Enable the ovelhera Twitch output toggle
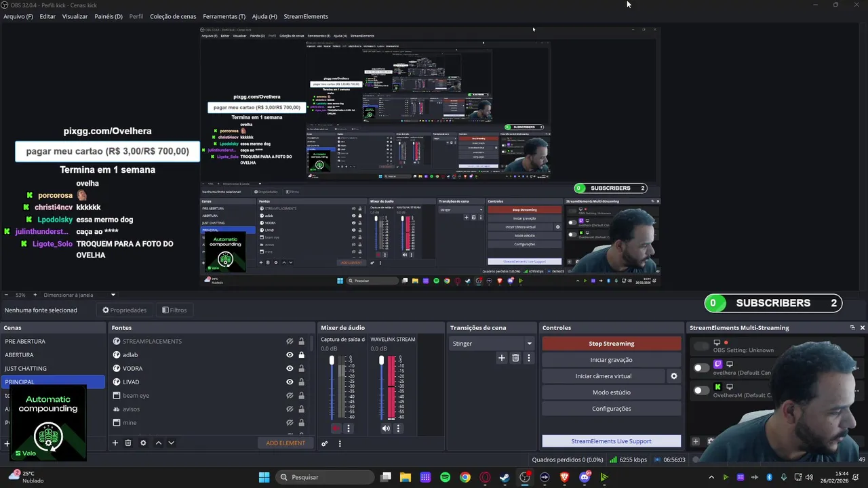The image size is (868, 488). [701, 367]
